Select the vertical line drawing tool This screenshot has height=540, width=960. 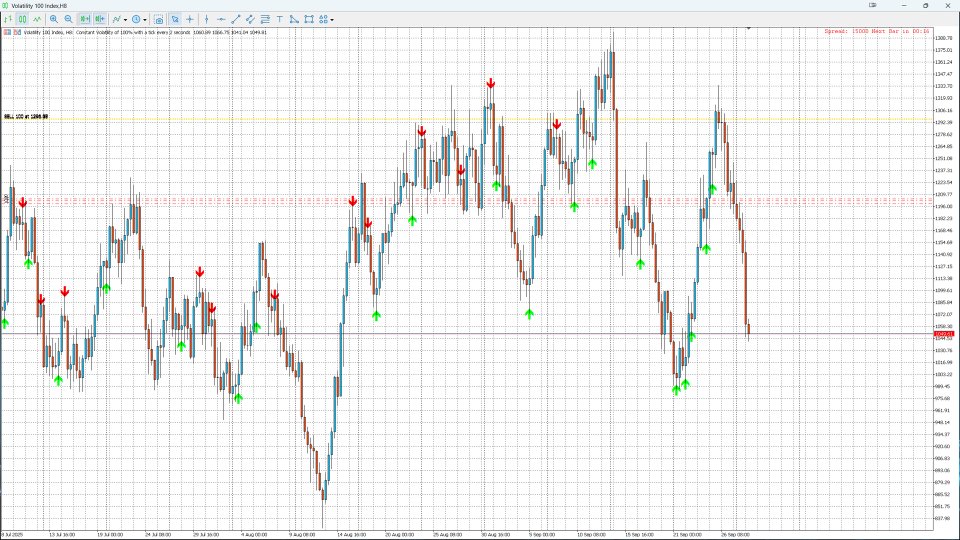(206, 19)
